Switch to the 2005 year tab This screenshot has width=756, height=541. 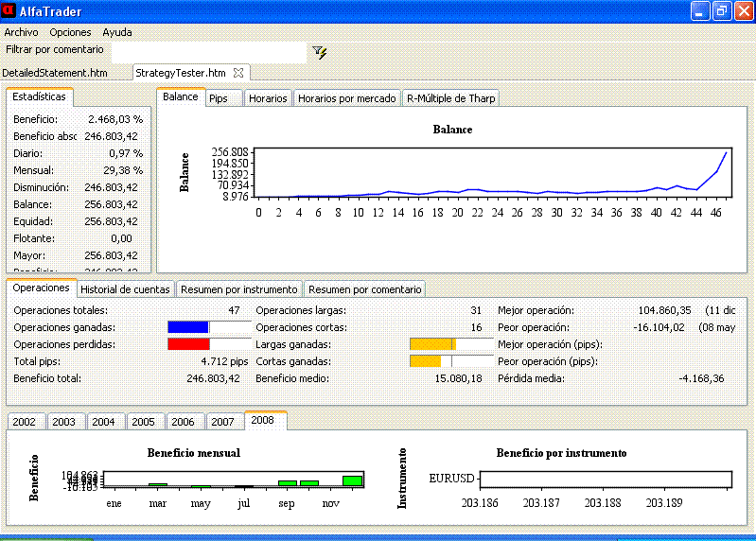(x=143, y=422)
